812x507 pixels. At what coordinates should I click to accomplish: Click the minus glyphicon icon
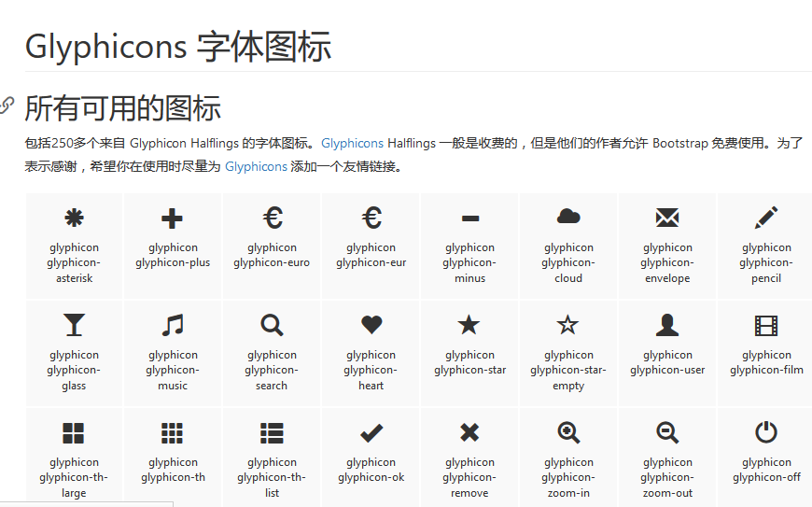[x=470, y=218]
